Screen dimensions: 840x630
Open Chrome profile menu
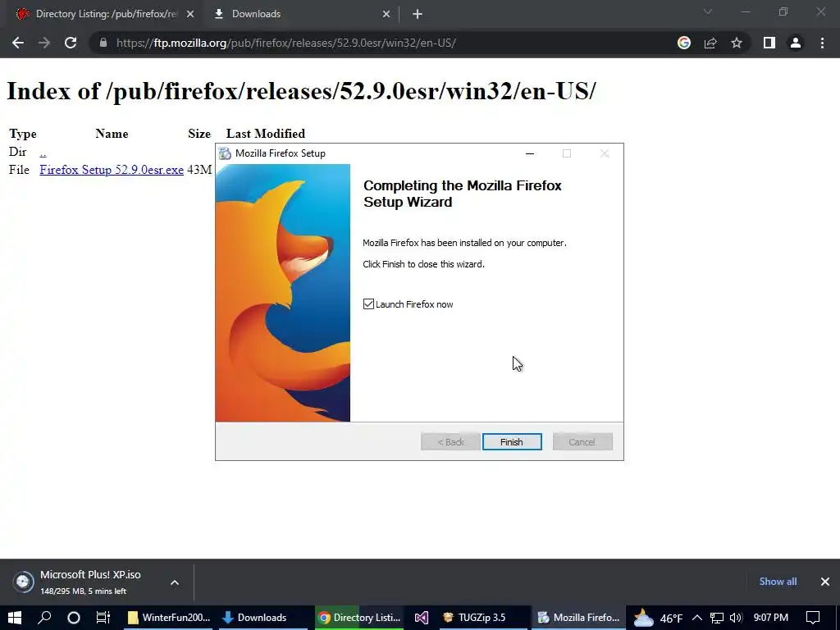(796, 43)
